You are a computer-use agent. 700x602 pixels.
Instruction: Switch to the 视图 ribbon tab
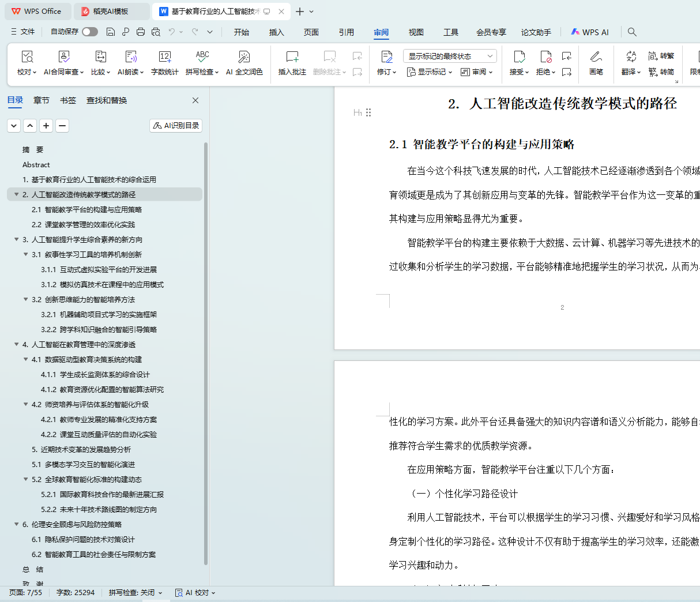(x=416, y=32)
